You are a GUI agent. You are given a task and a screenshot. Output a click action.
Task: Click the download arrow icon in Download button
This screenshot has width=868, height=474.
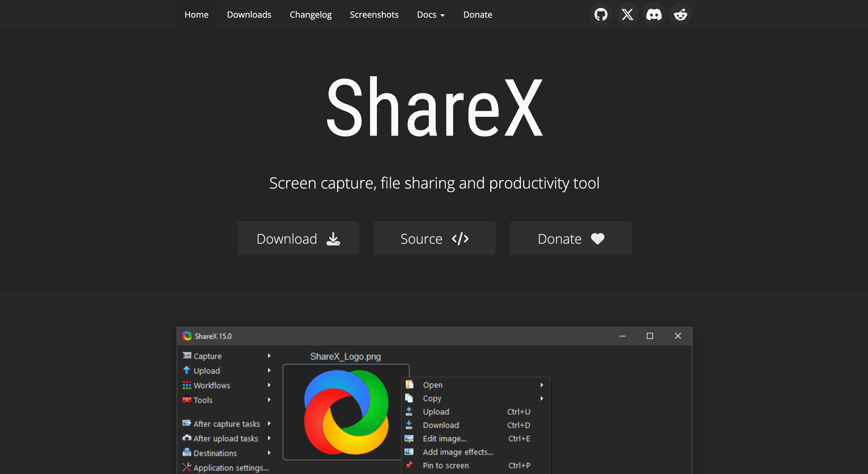click(x=333, y=239)
